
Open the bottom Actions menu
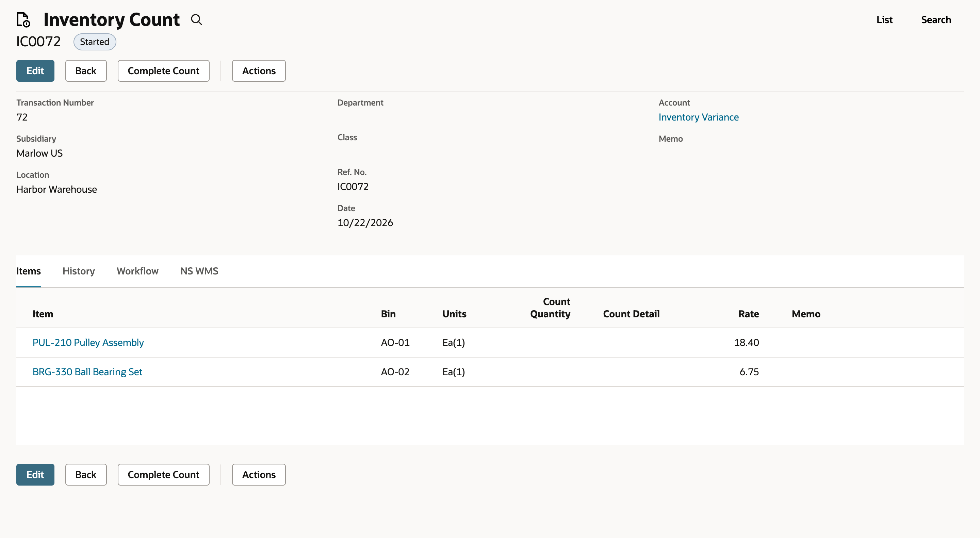tap(259, 474)
